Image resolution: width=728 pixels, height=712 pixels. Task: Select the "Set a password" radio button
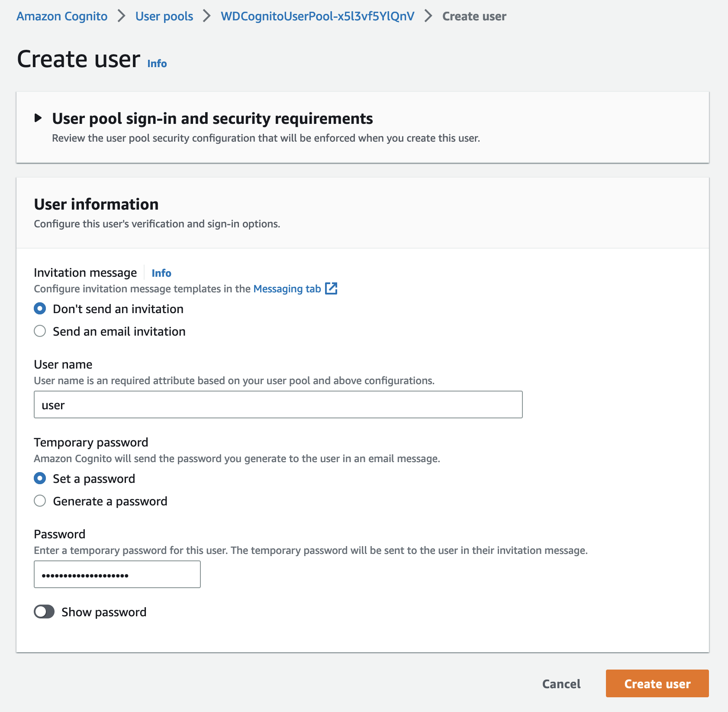point(40,478)
